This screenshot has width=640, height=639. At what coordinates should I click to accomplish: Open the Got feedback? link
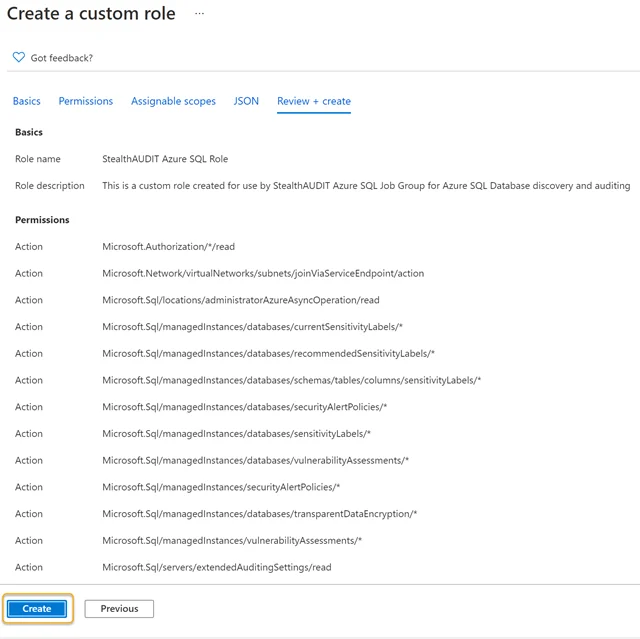click(x=62, y=58)
